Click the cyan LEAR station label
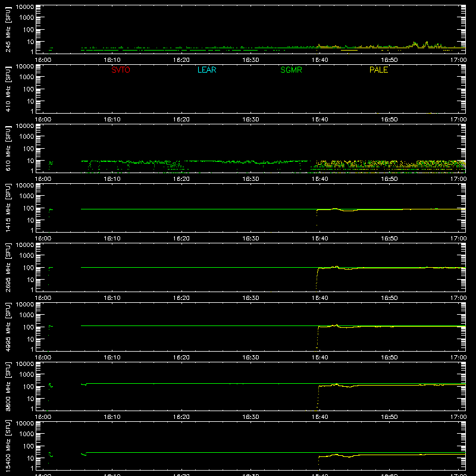 (206, 70)
